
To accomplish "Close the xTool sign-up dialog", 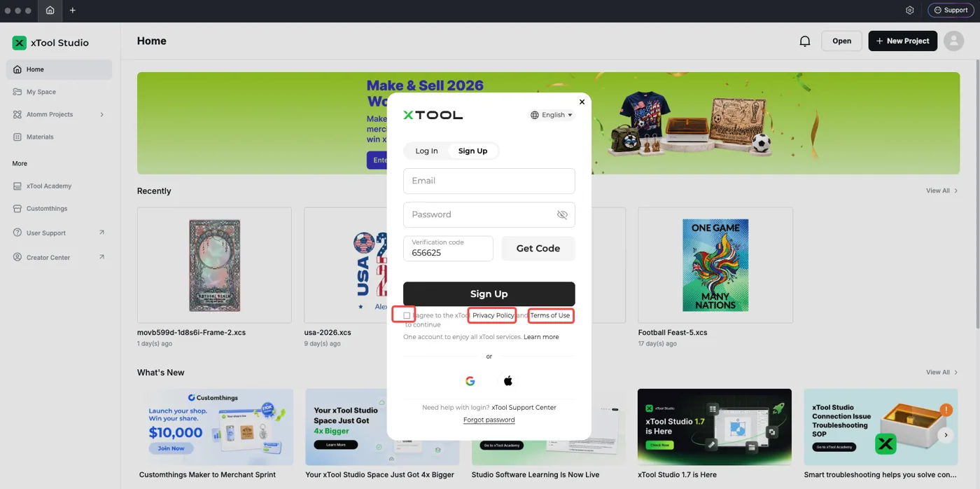I will pos(582,102).
